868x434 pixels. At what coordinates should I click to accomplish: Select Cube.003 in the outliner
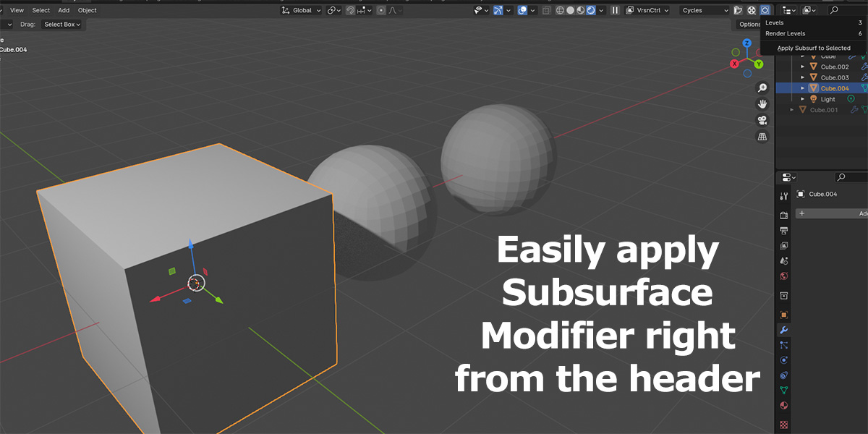coord(835,77)
